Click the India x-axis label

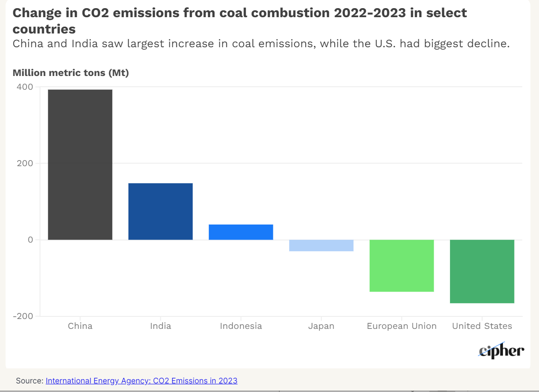pyautogui.click(x=160, y=326)
